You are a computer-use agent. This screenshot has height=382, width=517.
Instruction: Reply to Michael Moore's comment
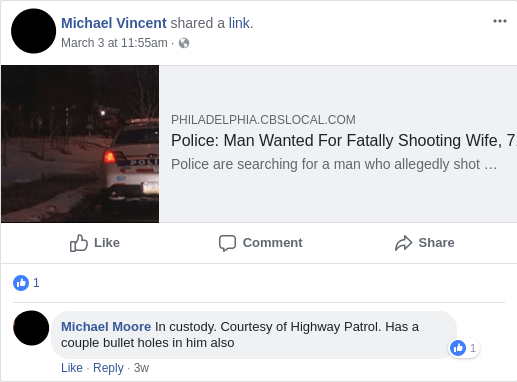pos(108,368)
